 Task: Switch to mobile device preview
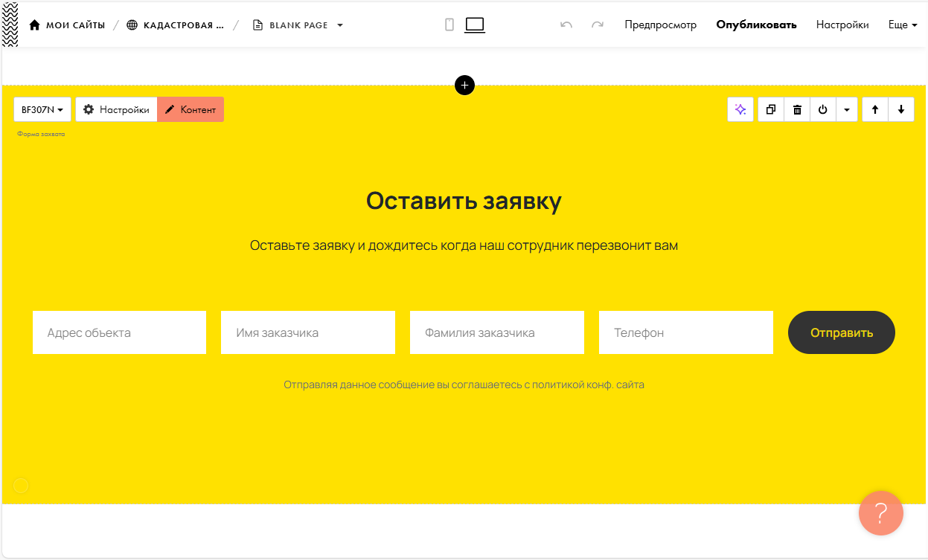tap(449, 25)
